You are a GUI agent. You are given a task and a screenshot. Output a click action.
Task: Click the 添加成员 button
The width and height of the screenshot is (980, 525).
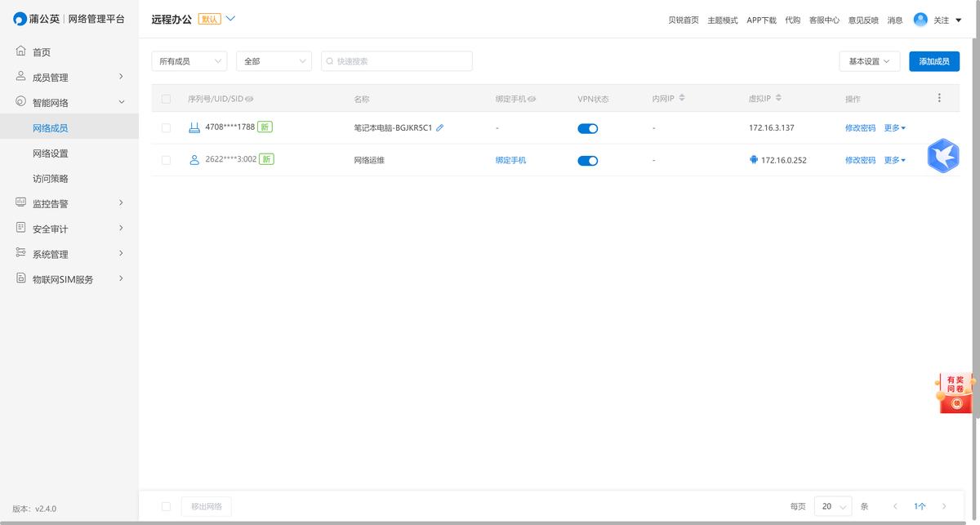coord(933,61)
